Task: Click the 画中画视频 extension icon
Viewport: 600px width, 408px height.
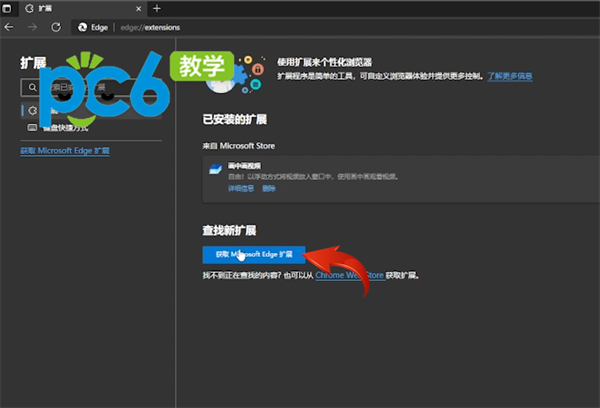Action: coord(215,169)
